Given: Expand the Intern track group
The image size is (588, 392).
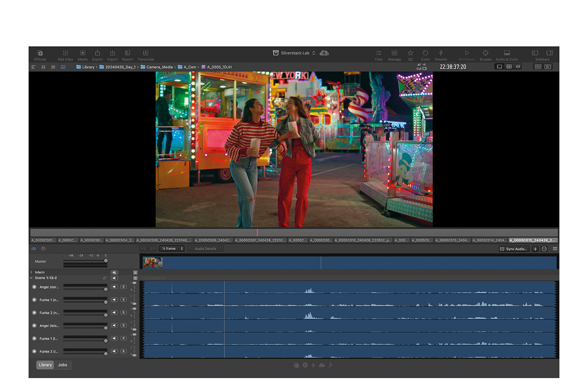Looking at the screenshot, I should (x=31, y=272).
